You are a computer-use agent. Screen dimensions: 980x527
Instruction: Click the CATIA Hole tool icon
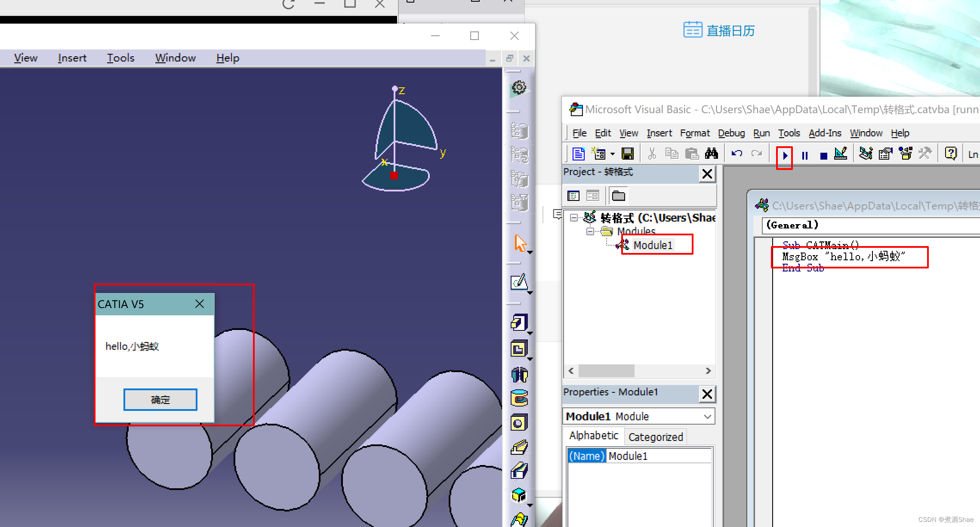pos(519,423)
